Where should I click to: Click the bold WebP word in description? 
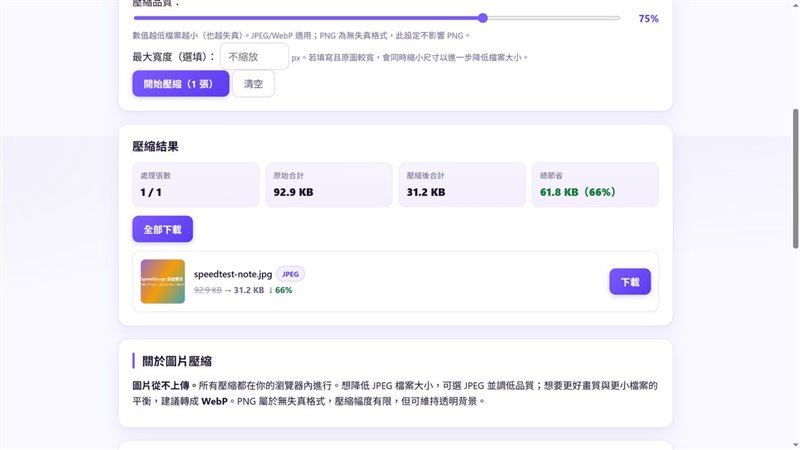[214, 402]
